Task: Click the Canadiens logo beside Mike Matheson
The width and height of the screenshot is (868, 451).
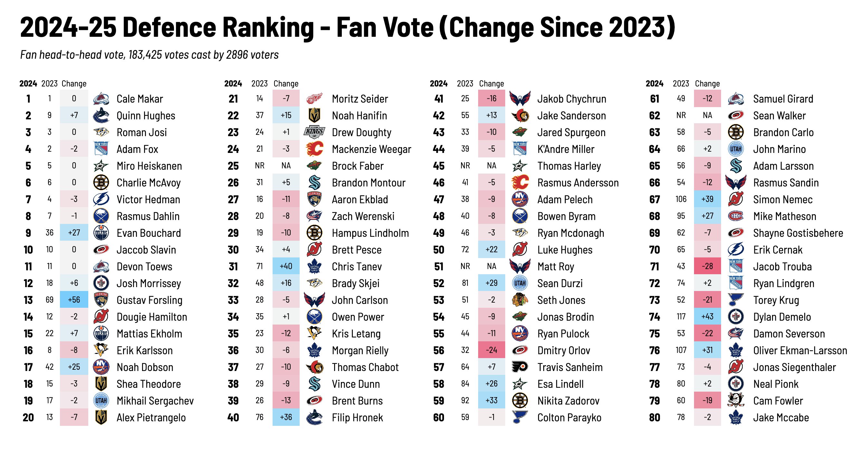Action: [x=736, y=216]
